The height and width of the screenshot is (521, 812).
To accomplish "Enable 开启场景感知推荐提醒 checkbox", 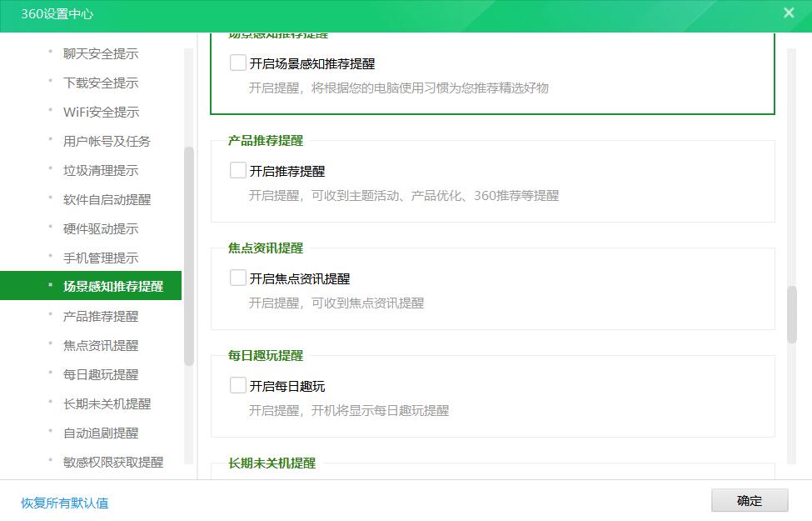I will 237,62.
